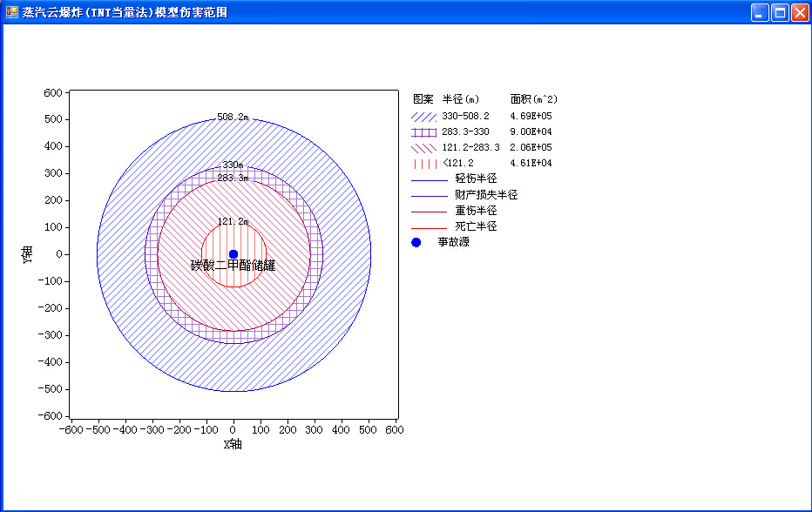Click the 财产损失半径 legend entry

click(486, 195)
